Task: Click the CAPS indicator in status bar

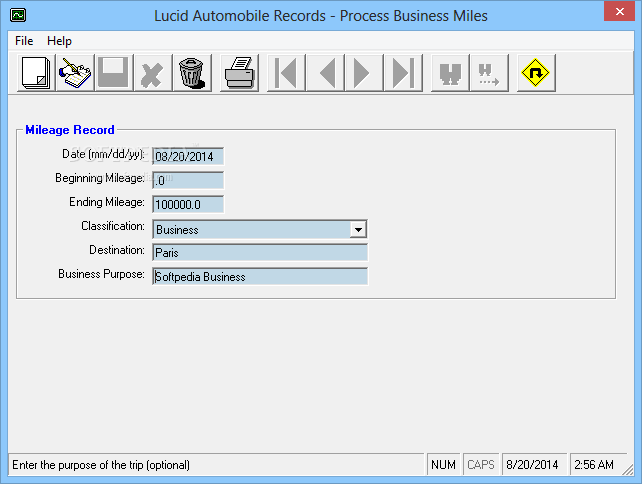Action: coord(481,465)
